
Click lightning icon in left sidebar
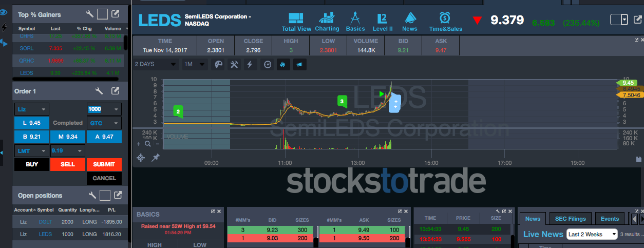point(4,27)
